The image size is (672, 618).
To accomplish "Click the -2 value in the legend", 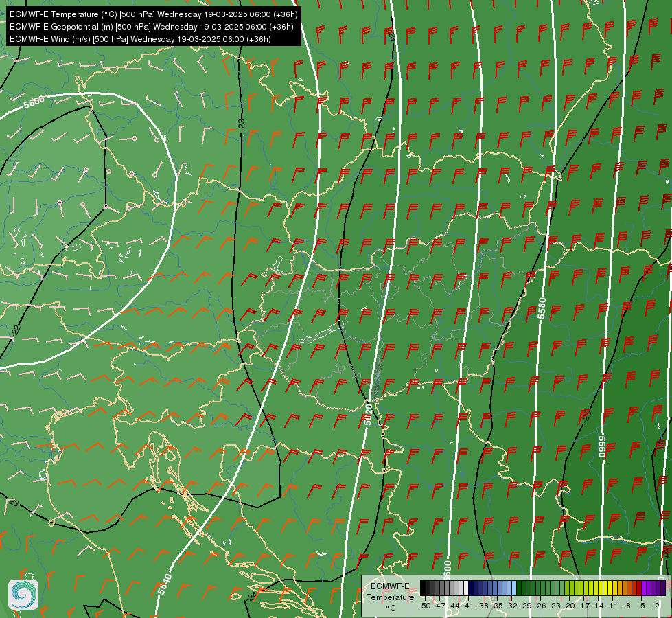I will (656, 606).
